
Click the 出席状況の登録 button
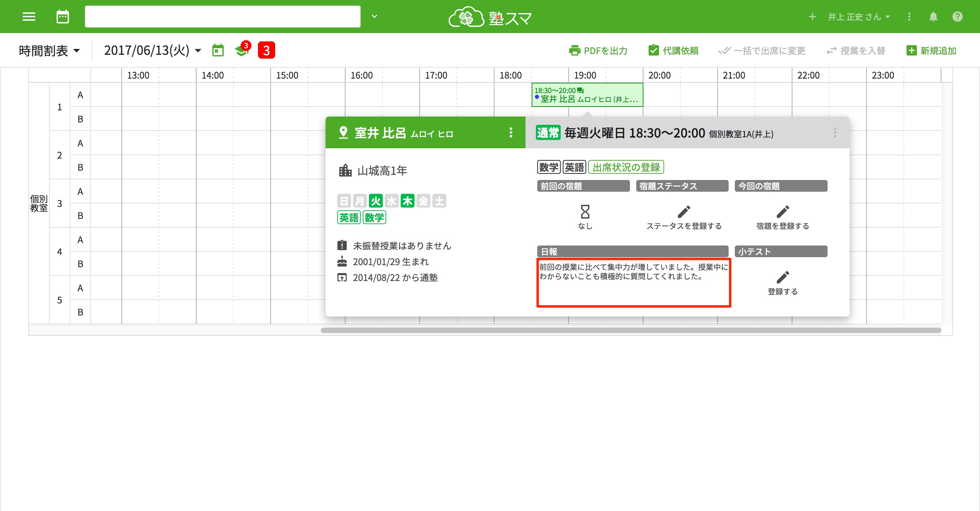tap(626, 167)
